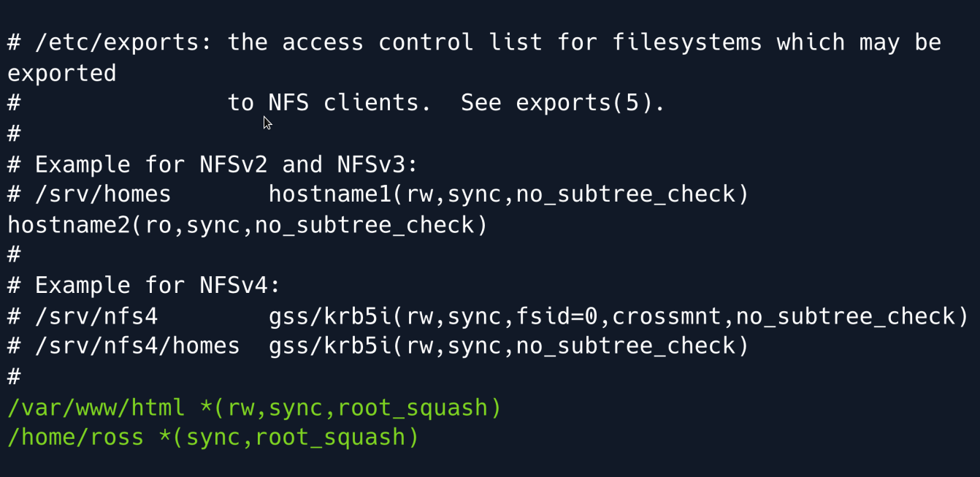Click the "access control list" phrase
980x477 pixels.
point(412,42)
